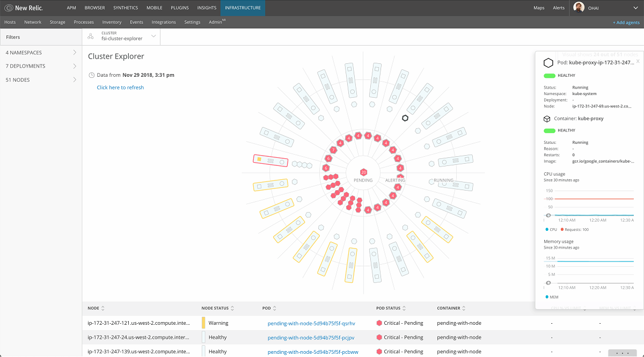Open the Events submenu item
The height and width of the screenshot is (357, 644).
point(136,22)
